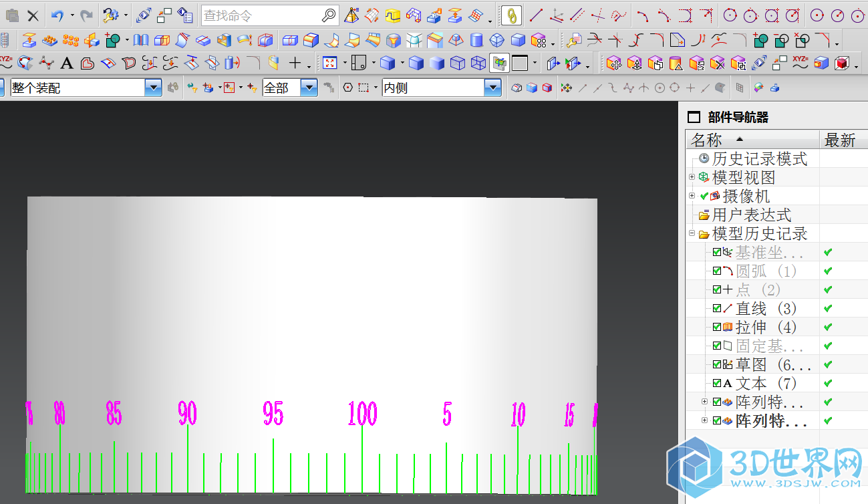Click the blue Cylinder primitive icon
Screen dimensions: 868x504
[x=476, y=40]
